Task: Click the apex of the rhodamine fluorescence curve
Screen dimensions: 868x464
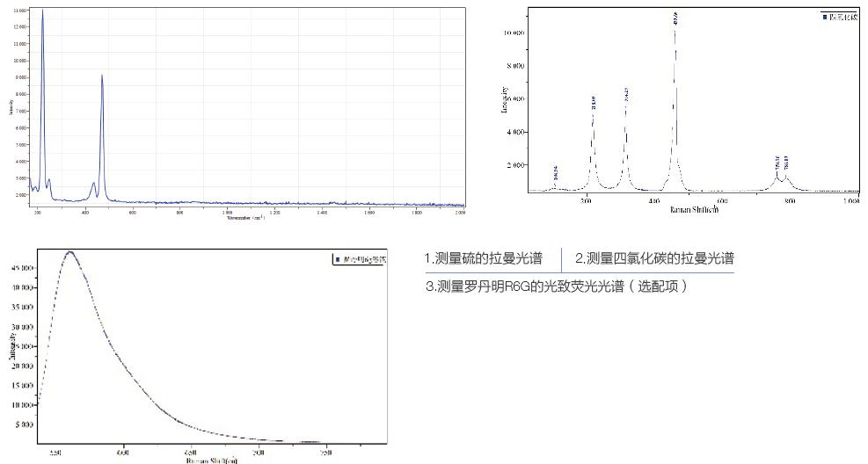Action: pyautogui.click(x=70, y=252)
